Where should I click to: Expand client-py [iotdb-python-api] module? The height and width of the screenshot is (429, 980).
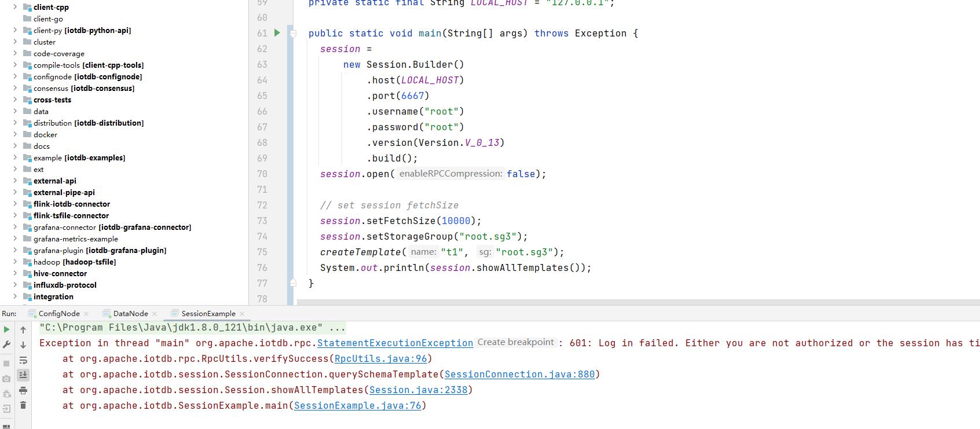15,30
